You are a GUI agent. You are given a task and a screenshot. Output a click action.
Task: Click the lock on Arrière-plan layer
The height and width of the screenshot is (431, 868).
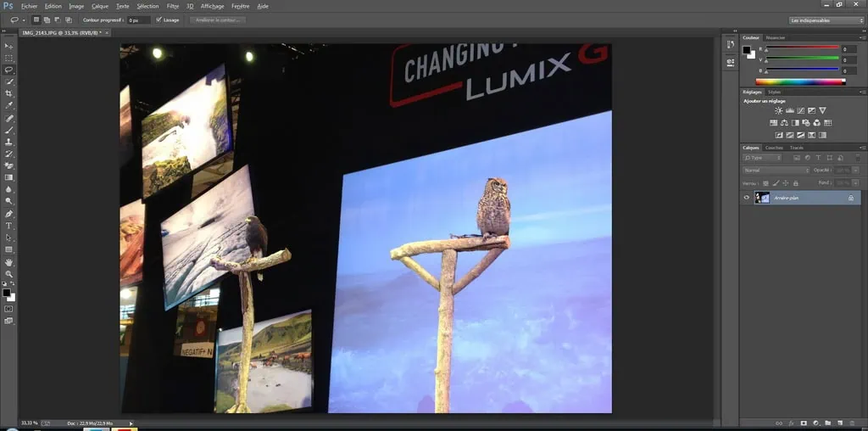point(851,198)
